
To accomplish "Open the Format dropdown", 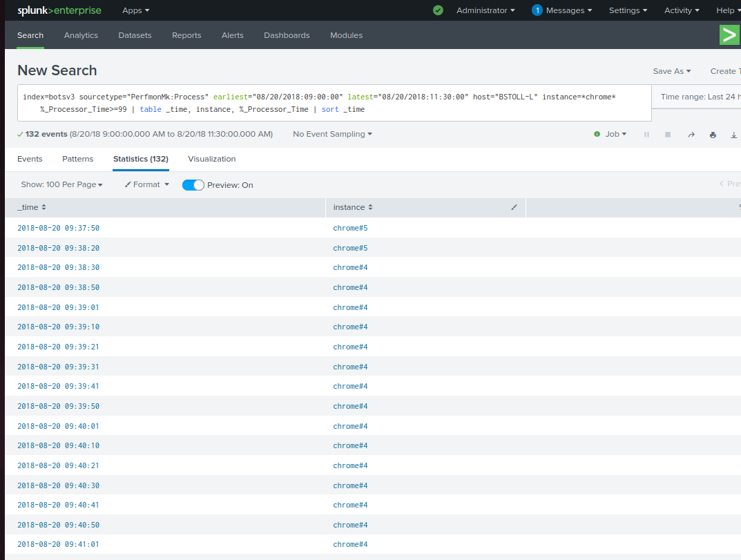I will (146, 184).
